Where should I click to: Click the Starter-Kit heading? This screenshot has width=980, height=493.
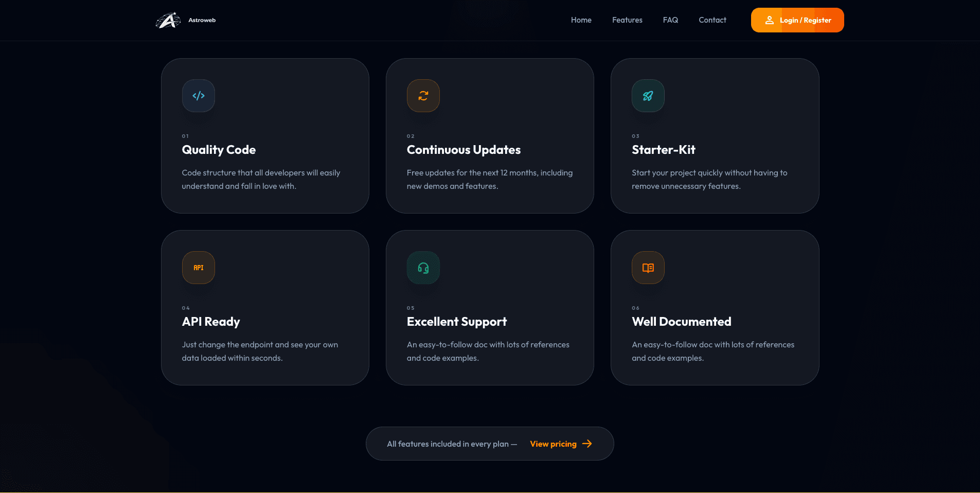click(x=664, y=150)
